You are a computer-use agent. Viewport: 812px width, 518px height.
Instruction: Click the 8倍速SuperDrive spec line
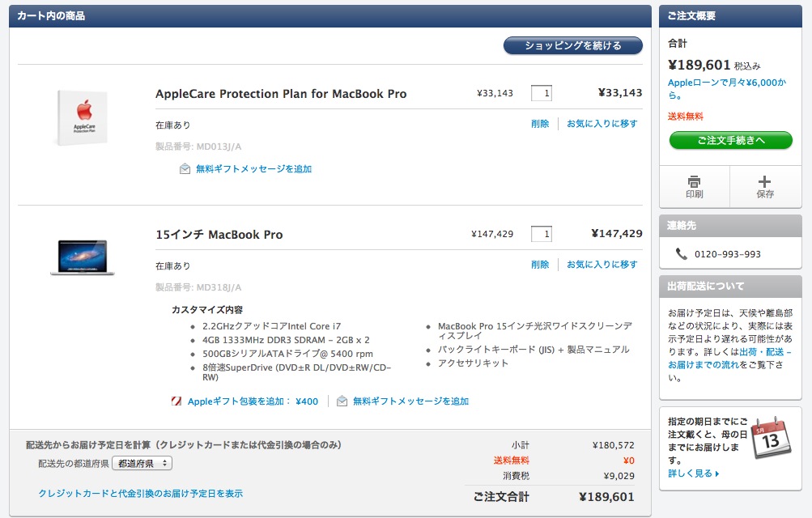pyautogui.click(x=297, y=372)
